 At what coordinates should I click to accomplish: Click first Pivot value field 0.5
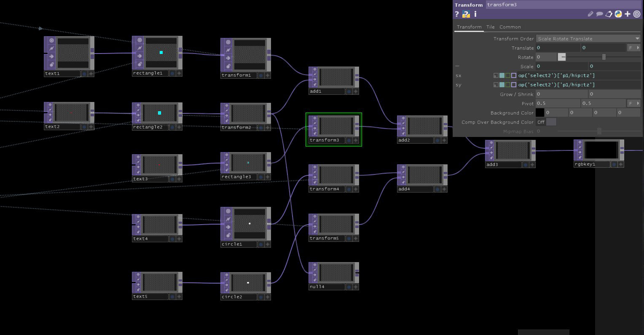point(558,104)
